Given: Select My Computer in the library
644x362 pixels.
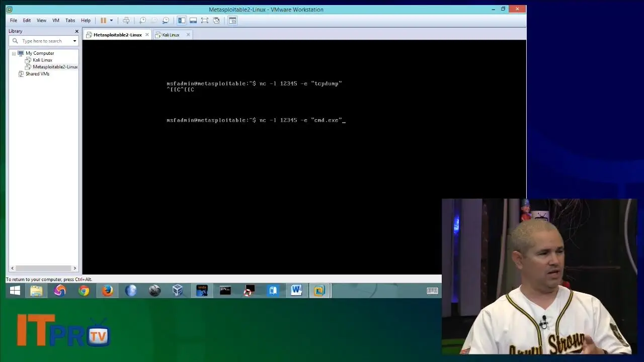Looking at the screenshot, I should coord(40,53).
